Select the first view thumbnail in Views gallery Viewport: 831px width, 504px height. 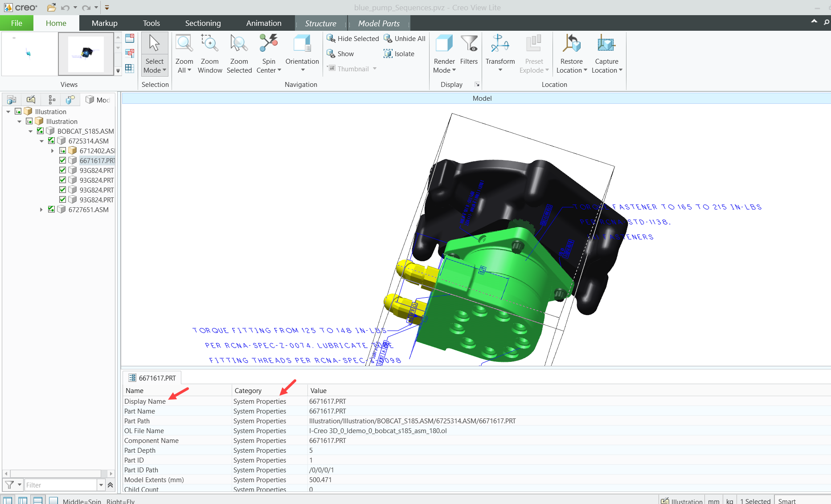point(29,54)
